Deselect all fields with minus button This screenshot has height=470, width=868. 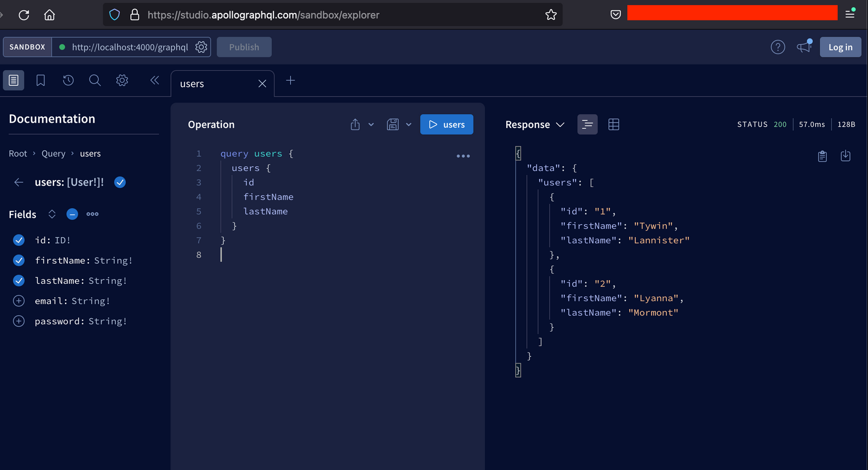coord(72,214)
